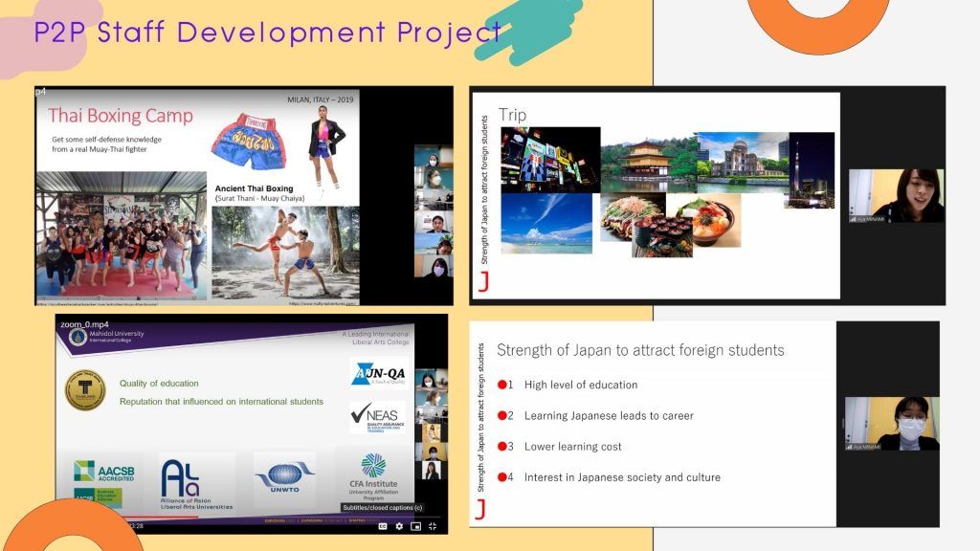Image resolution: width=980 pixels, height=551 pixels.
Task: Click the AUN-QA logo
Action: [379, 374]
